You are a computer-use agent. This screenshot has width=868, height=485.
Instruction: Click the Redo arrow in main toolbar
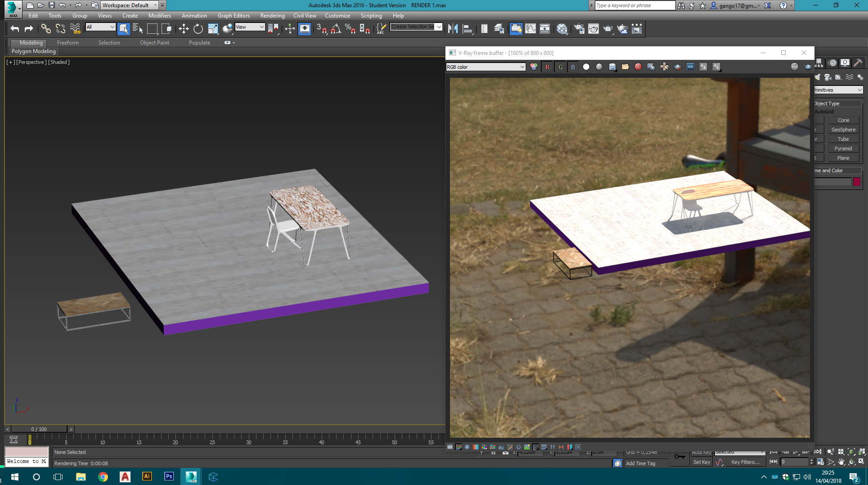click(x=29, y=29)
